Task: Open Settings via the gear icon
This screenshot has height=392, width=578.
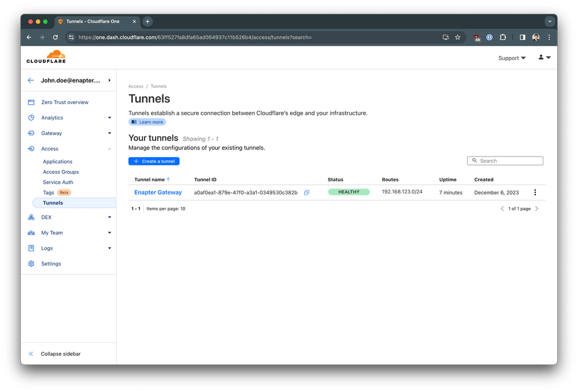Action: pyautogui.click(x=31, y=264)
